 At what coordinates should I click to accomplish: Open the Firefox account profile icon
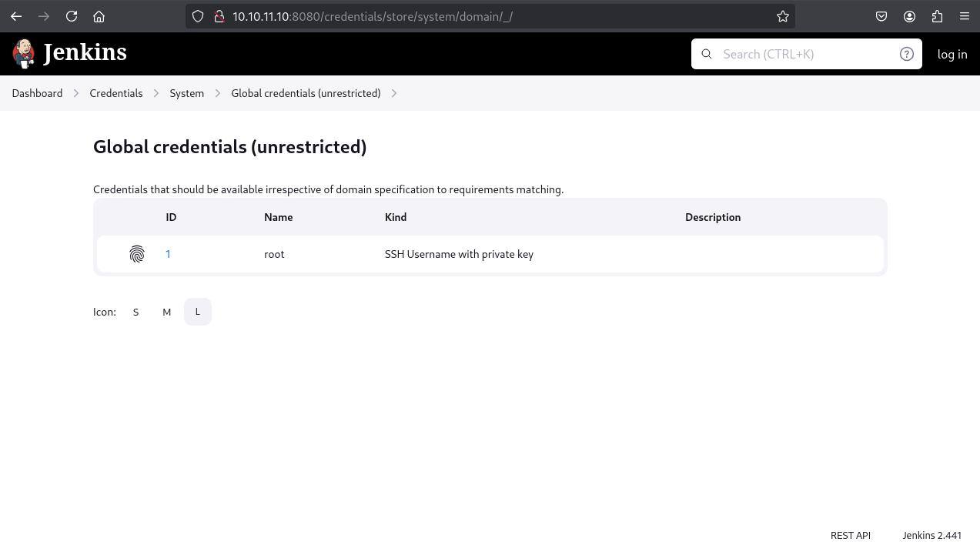909,16
